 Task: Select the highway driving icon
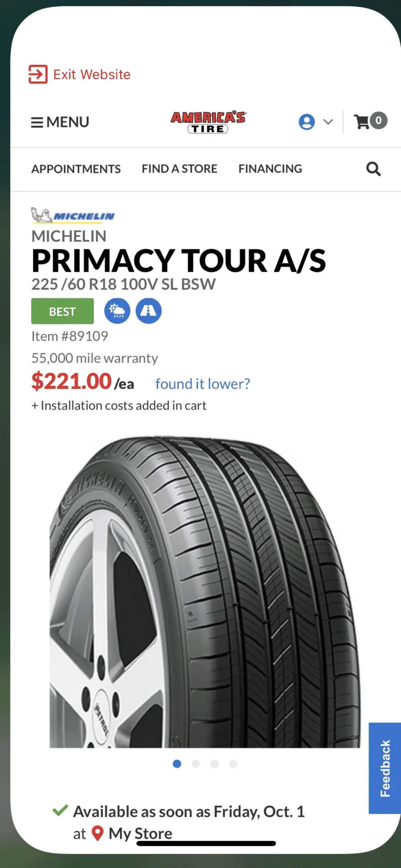click(x=148, y=311)
